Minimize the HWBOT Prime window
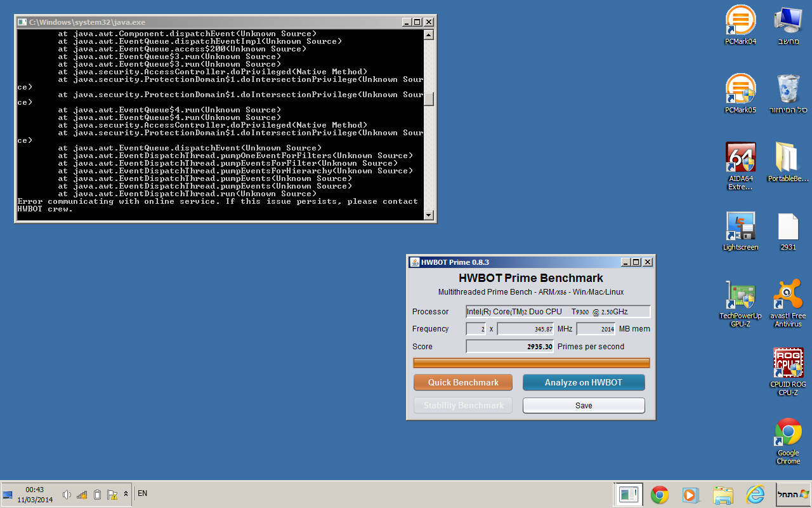Viewport: 812px width, 508px height. point(625,262)
